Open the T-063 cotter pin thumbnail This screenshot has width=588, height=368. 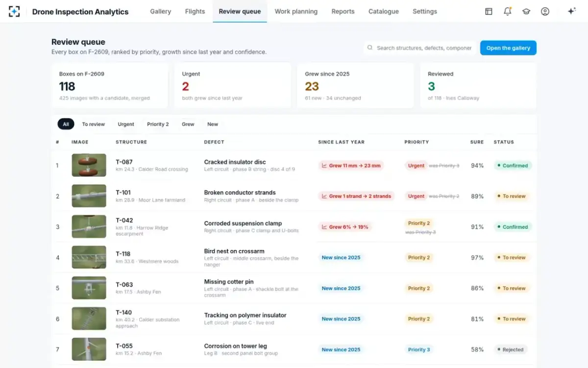(89, 288)
